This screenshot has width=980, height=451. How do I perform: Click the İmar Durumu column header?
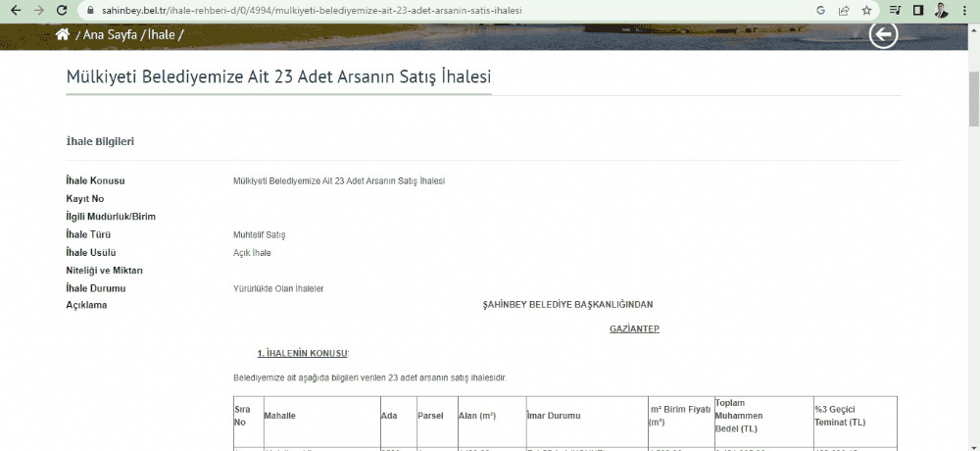[x=554, y=416]
